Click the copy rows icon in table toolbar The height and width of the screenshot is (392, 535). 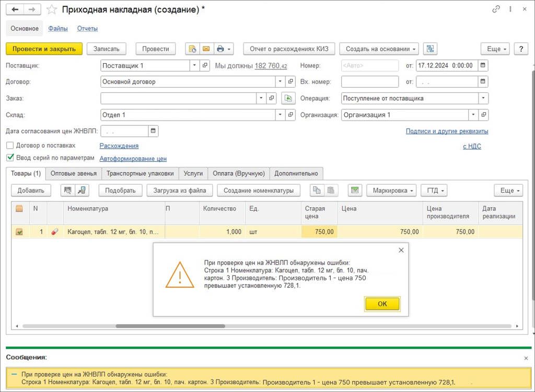click(317, 191)
